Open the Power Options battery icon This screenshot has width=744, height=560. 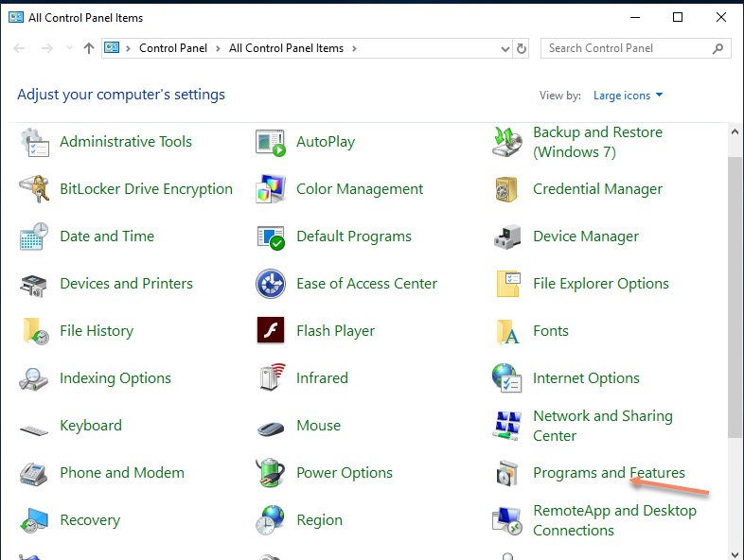tap(271, 472)
